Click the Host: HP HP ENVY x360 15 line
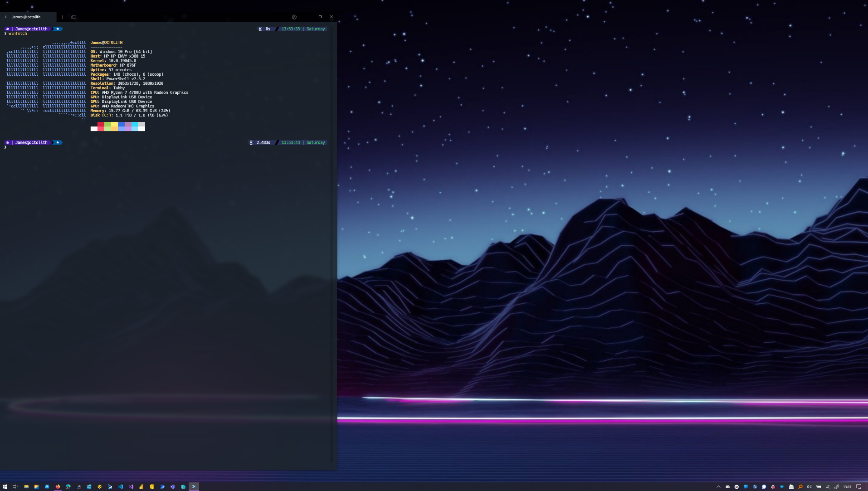 tap(118, 56)
